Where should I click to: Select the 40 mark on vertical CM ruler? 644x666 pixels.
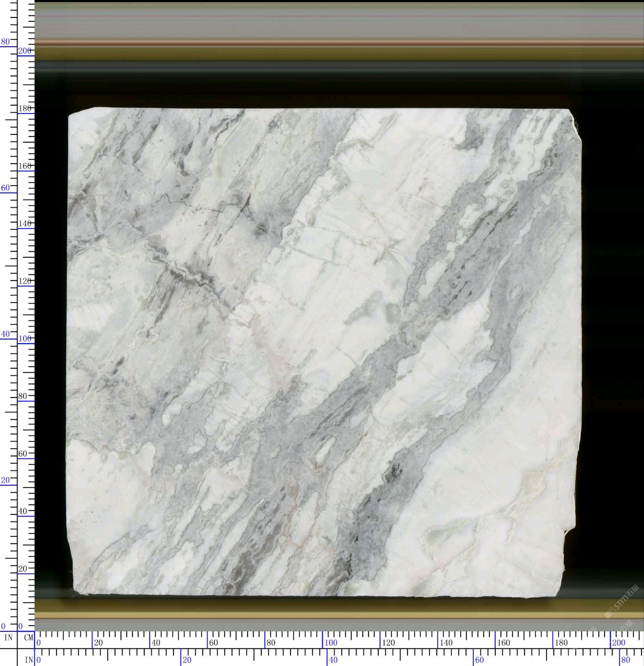click(x=22, y=511)
